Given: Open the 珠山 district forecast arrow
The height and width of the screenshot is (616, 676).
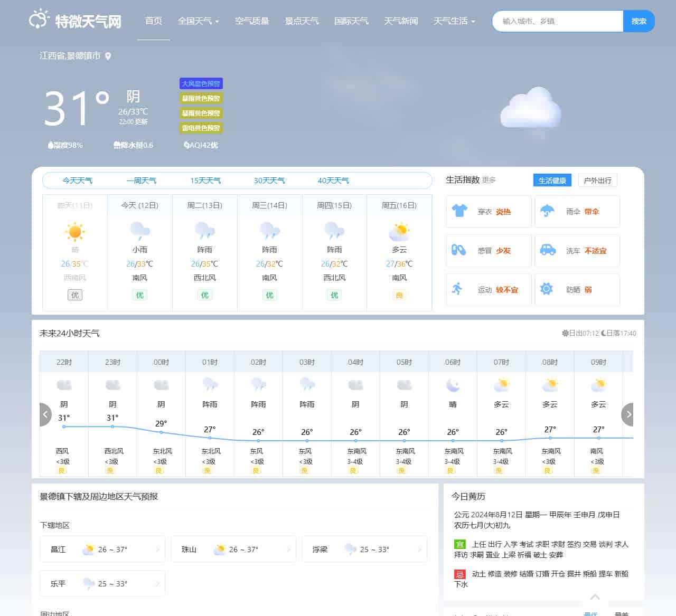Looking at the screenshot, I should 288,549.
